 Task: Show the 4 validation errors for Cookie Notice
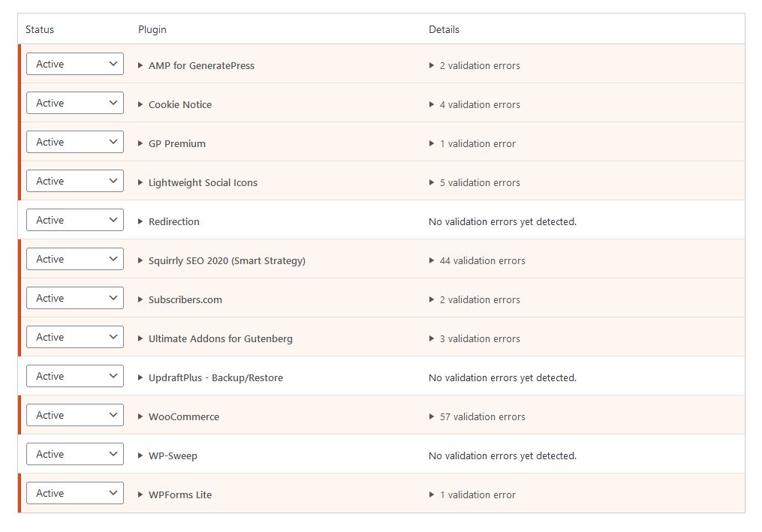point(474,104)
